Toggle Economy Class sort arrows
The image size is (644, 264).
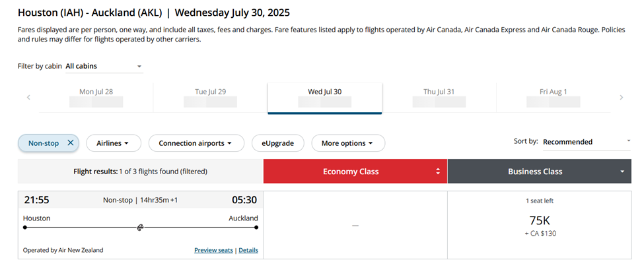437,172
